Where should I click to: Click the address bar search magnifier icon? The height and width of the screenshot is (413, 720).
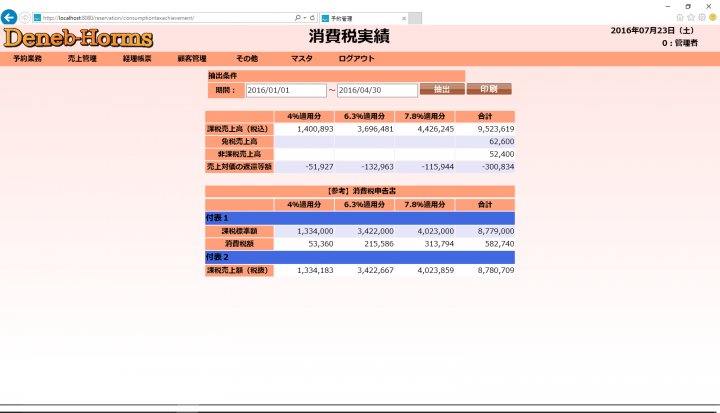[x=298, y=18]
